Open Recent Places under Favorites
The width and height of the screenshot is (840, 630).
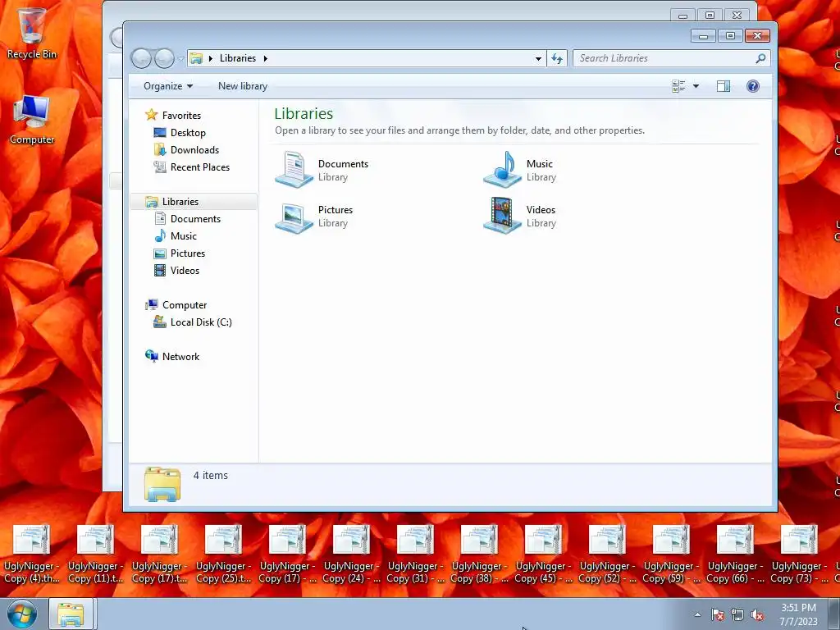click(200, 167)
